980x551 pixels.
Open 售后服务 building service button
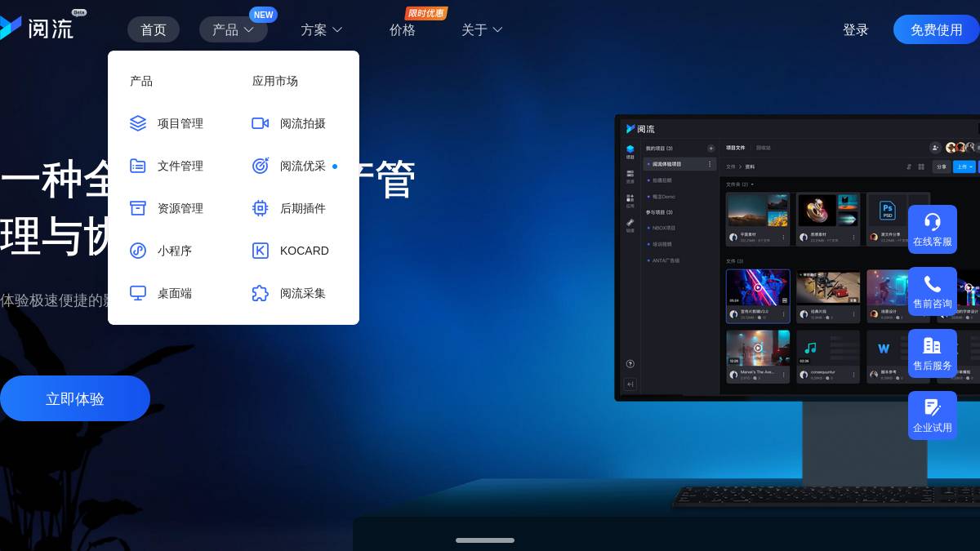click(x=933, y=353)
